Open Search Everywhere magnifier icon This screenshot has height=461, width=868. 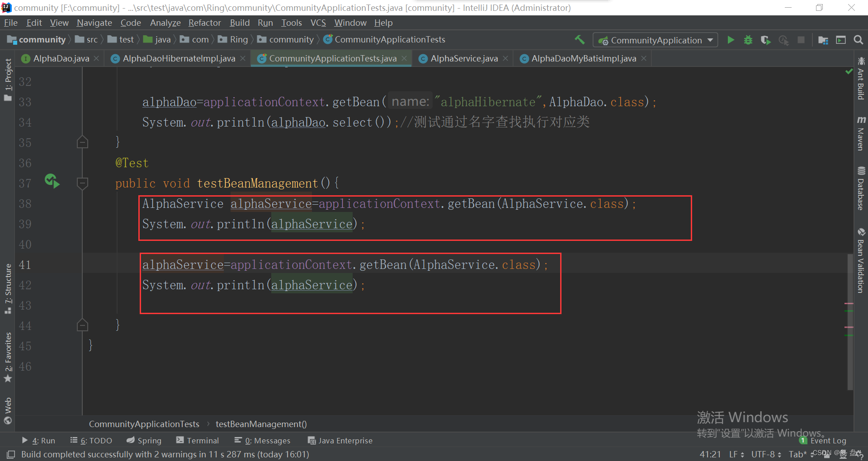[x=858, y=40]
